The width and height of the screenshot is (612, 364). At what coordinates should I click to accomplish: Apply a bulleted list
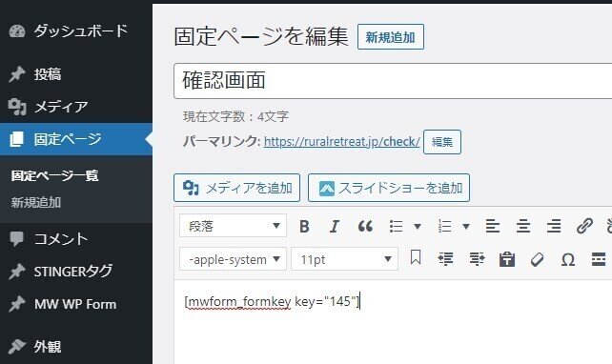pyautogui.click(x=397, y=226)
